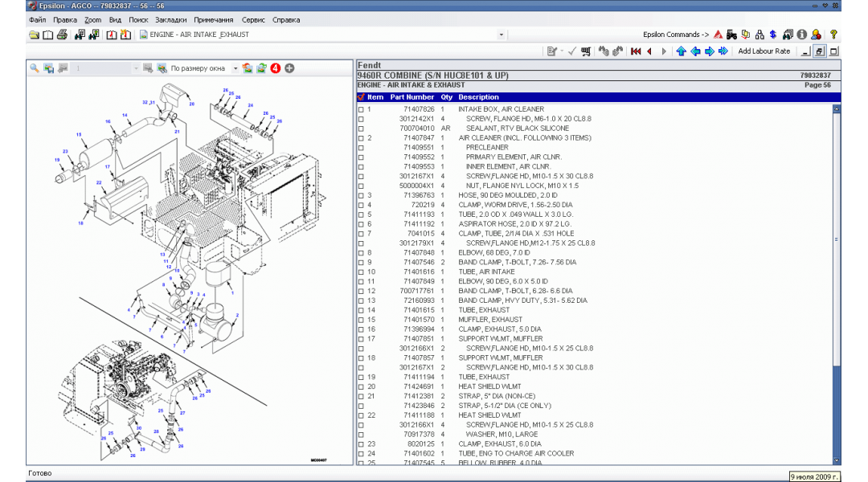Image resolution: width=868 pixels, height=482 pixels.
Task: Click the plus icon to enlarge the diagram
Action: 289,68
